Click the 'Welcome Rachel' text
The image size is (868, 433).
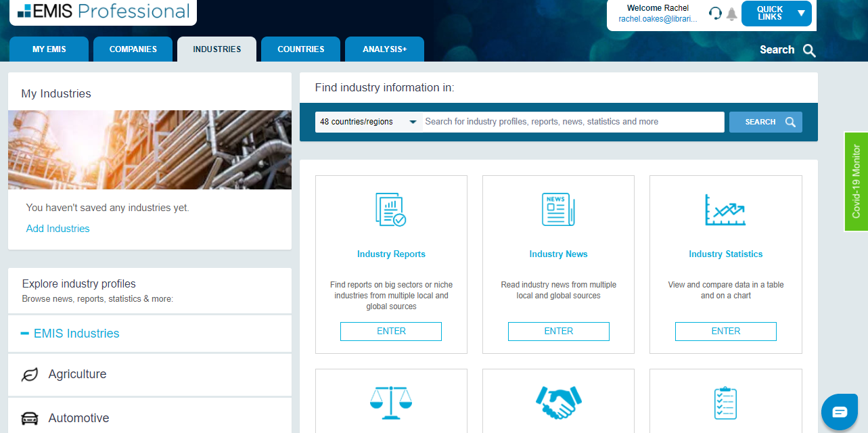click(x=658, y=8)
